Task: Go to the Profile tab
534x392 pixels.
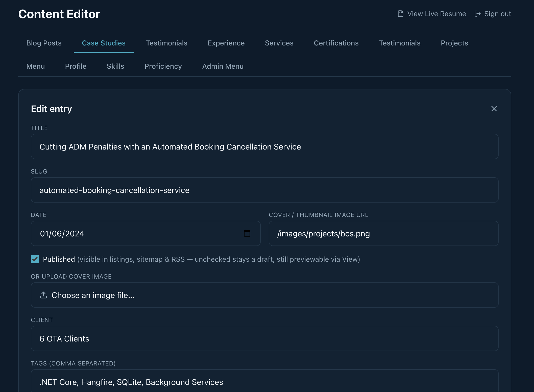Action: pos(76,66)
